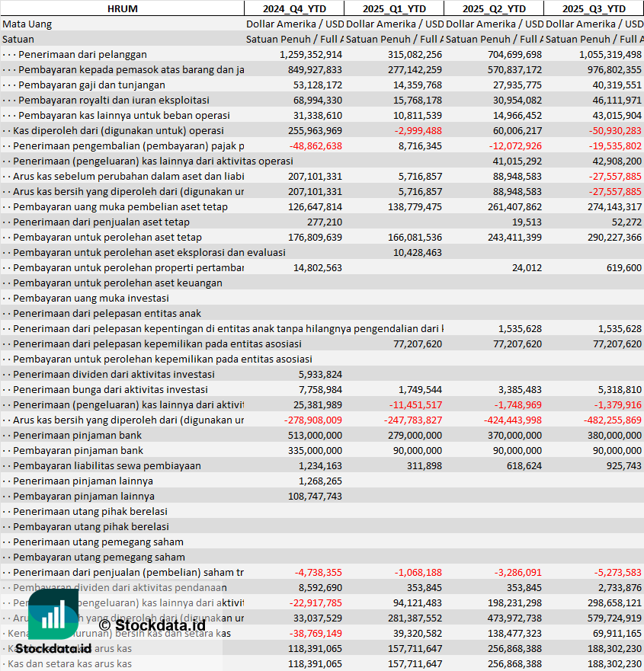Select the 2024_Q4_YTD column header
Viewport: 644px width, 671px height.
(294, 8)
